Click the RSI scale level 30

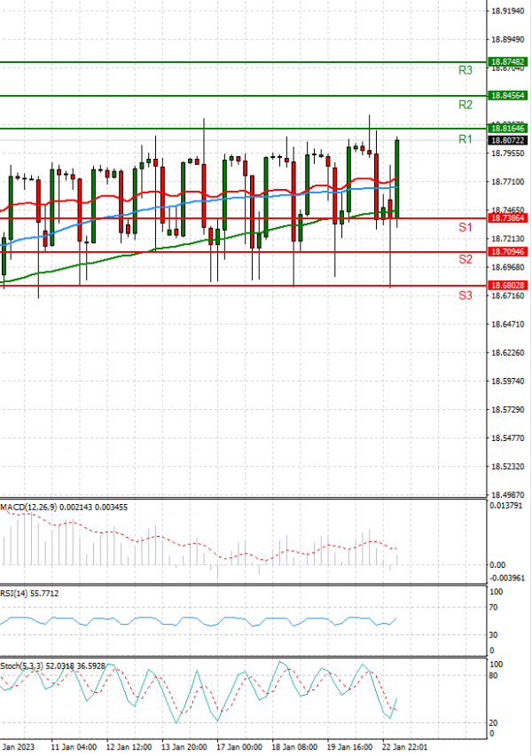[x=493, y=635]
